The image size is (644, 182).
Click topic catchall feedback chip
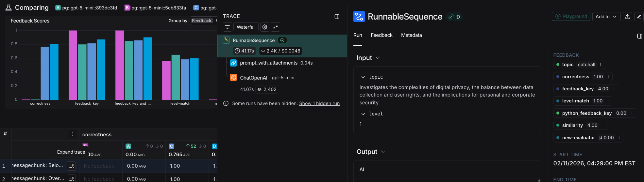pyautogui.click(x=579, y=65)
